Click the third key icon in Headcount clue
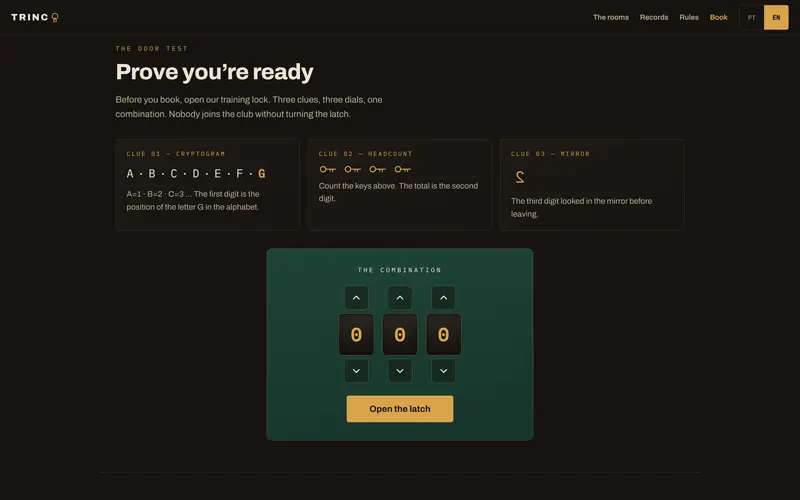 pos(378,169)
